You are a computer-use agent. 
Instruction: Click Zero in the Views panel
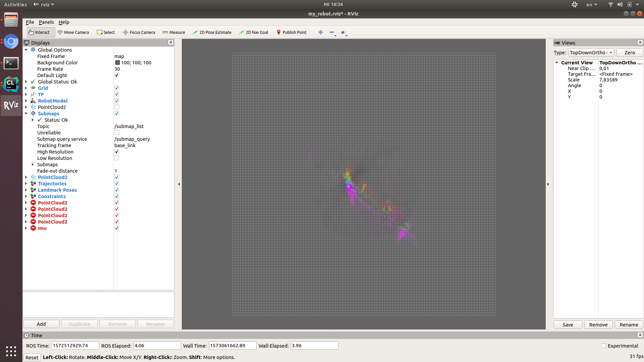630,52
